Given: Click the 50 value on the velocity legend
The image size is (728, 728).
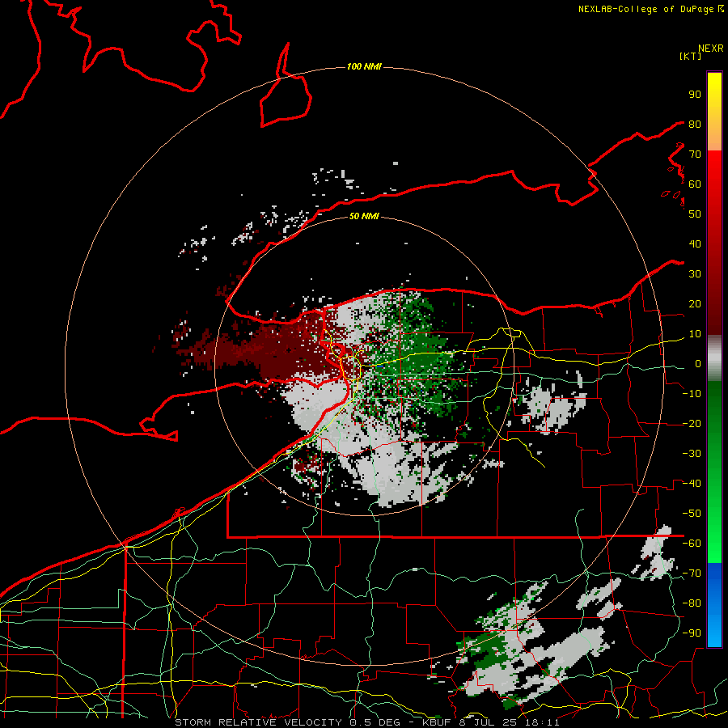Looking at the screenshot, I should coord(695,214).
